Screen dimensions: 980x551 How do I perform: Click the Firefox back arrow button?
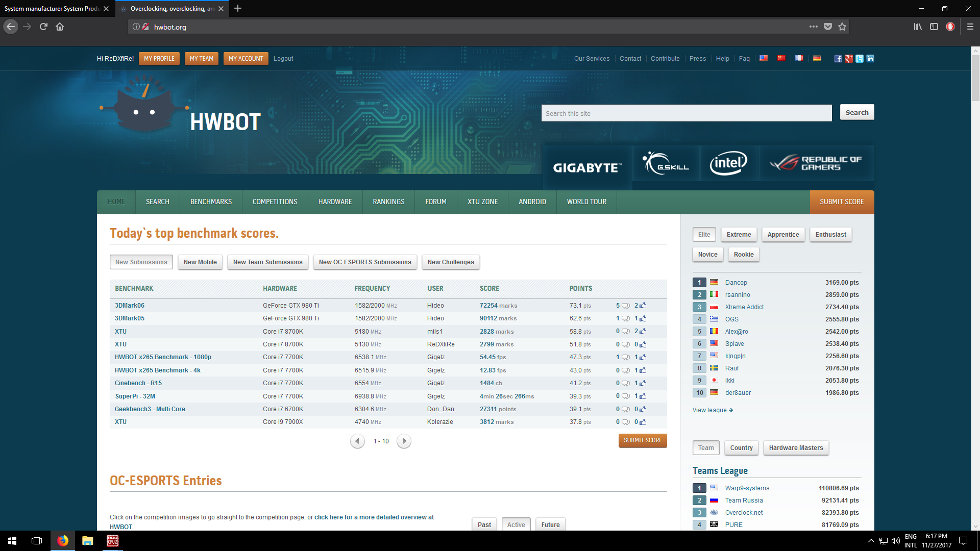click(x=11, y=27)
